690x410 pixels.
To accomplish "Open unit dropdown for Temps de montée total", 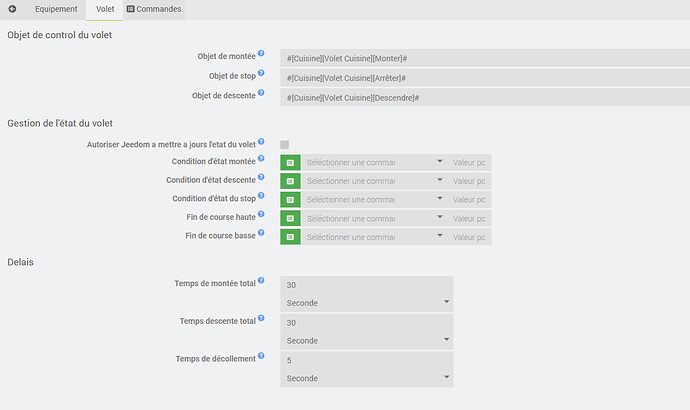I will click(367, 303).
